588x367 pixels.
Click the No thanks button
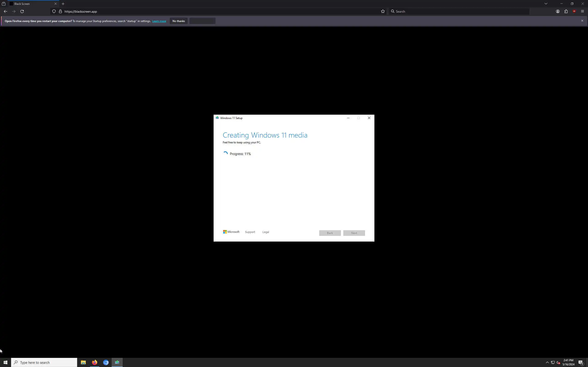click(179, 21)
